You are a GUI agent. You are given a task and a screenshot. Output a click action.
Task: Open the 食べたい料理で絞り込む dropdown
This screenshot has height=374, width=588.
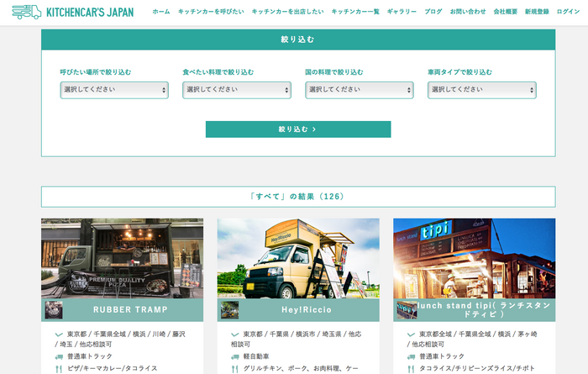237,90
